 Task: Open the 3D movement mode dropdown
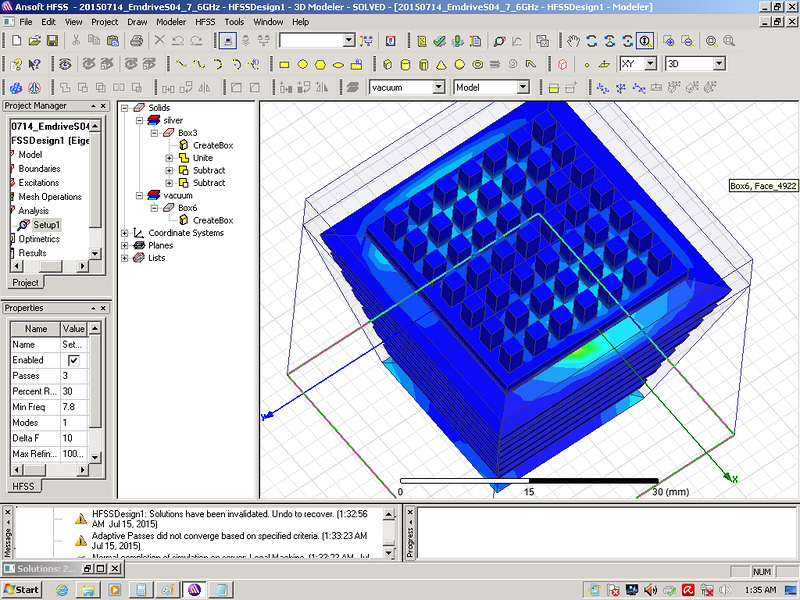tap(717, 64)
